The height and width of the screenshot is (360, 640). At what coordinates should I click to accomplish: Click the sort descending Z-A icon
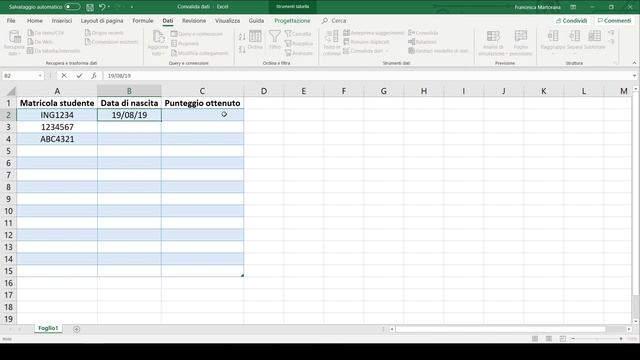click(x=242, y=49)
